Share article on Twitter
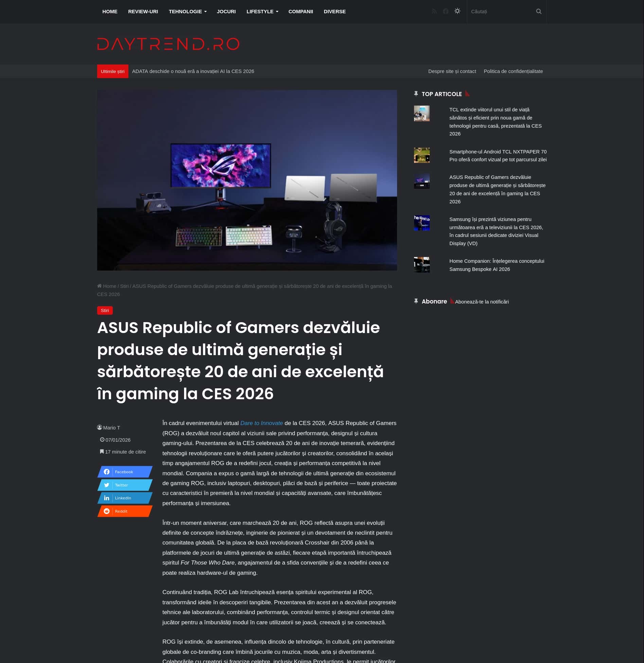The height and width of the screenshot is (663, 644). pyautogui.click(x=125, y=485)
